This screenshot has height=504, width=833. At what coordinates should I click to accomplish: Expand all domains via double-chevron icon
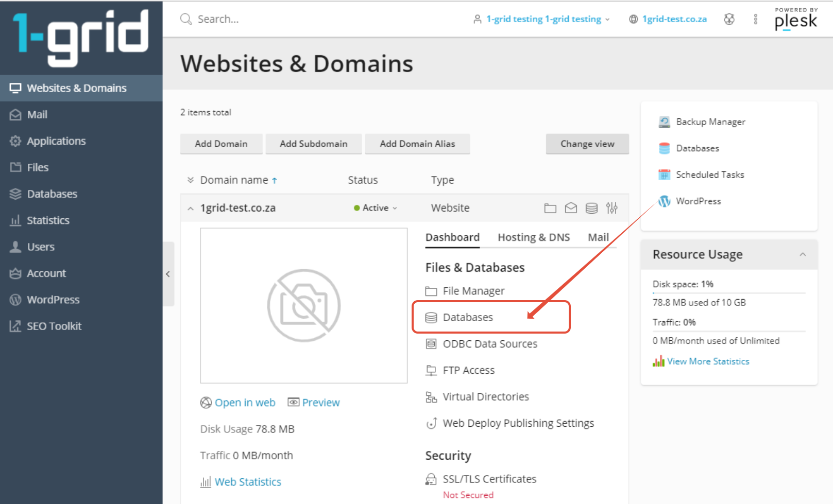click(191, 180)
